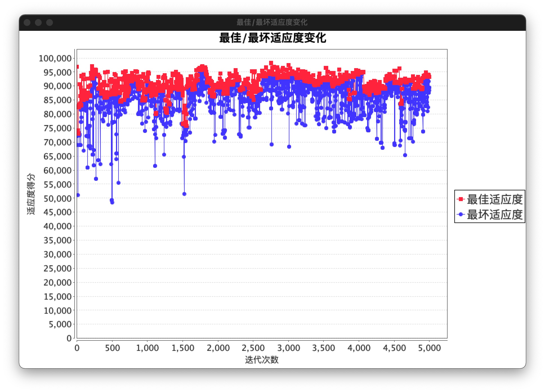Click the 5,000 x-axis tick label
The image size is (545, 392).
point(430,348)
